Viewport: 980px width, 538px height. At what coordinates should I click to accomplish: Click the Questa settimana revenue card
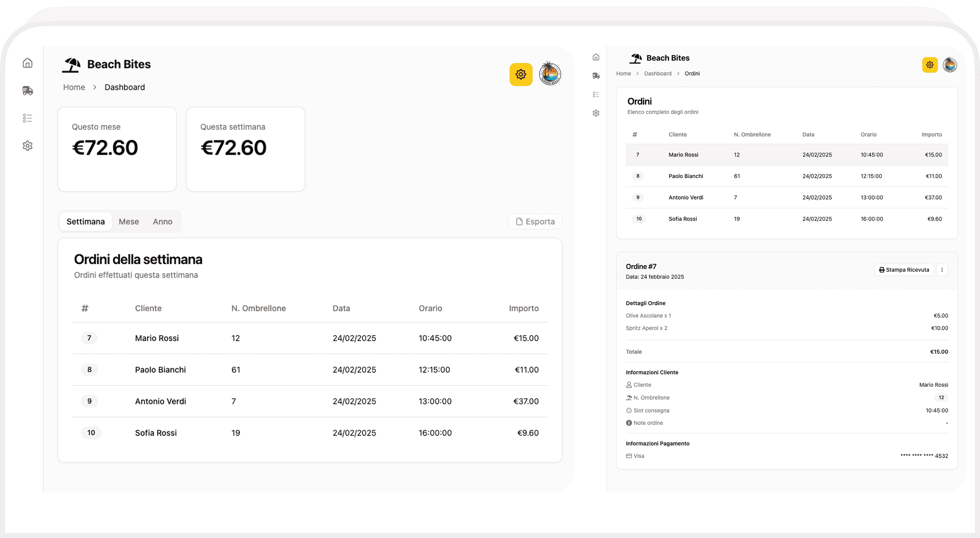[x=245, y=149]
